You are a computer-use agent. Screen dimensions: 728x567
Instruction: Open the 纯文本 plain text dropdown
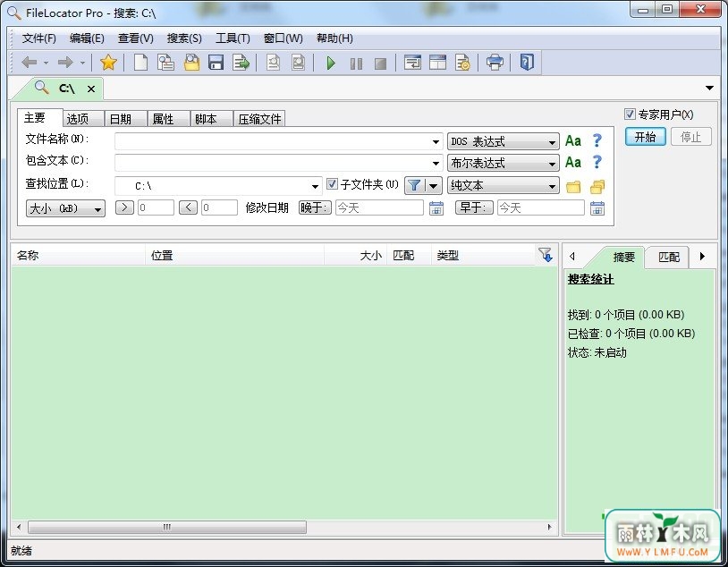click(504, 186)
